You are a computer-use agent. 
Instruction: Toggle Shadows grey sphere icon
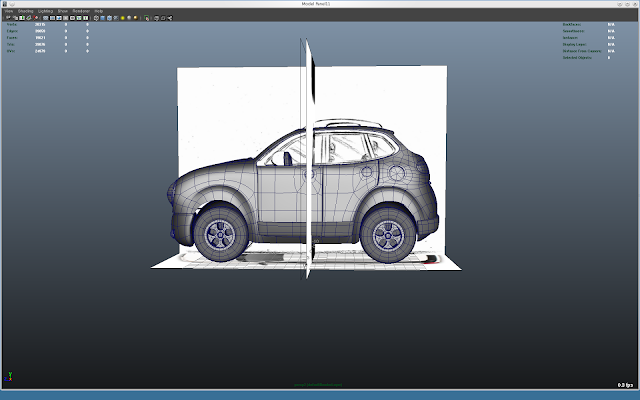[x=129, y=18]
